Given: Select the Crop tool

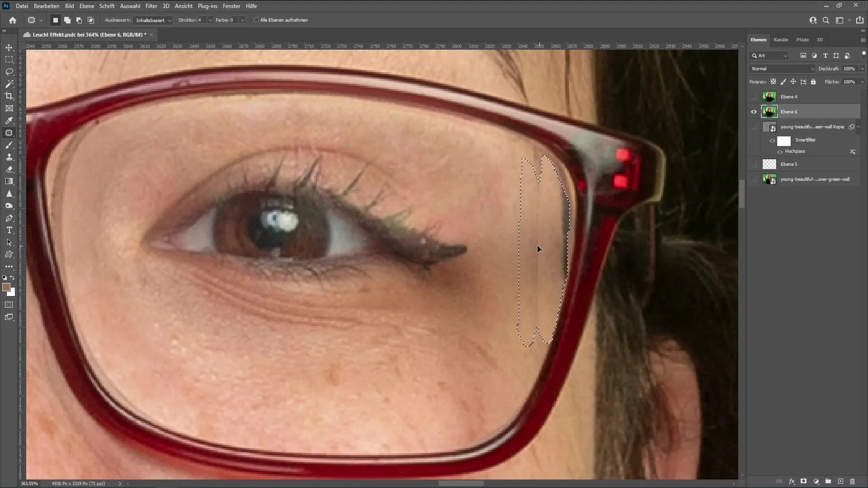Looking at the screenshot, I should point(9,97).
